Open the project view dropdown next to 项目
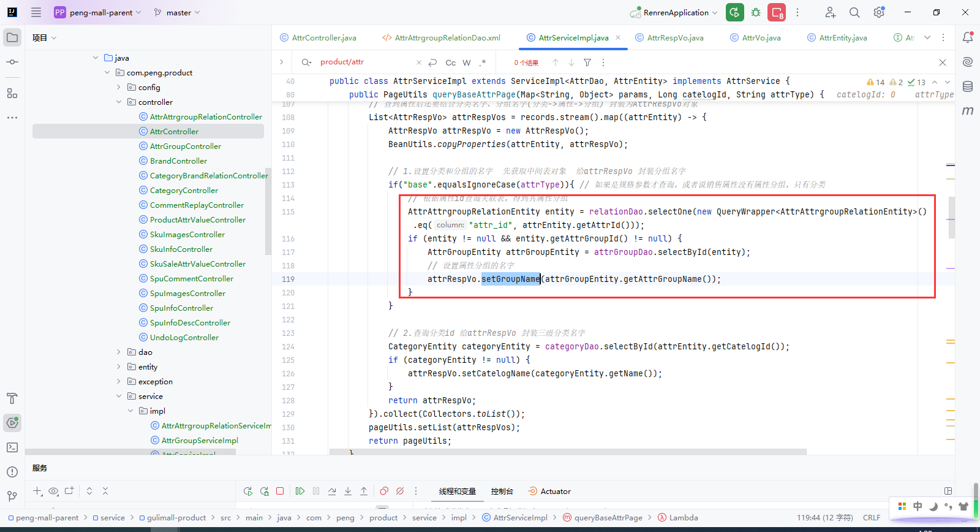This screenshot has height=532, width=980. click(x=54, y=38)
